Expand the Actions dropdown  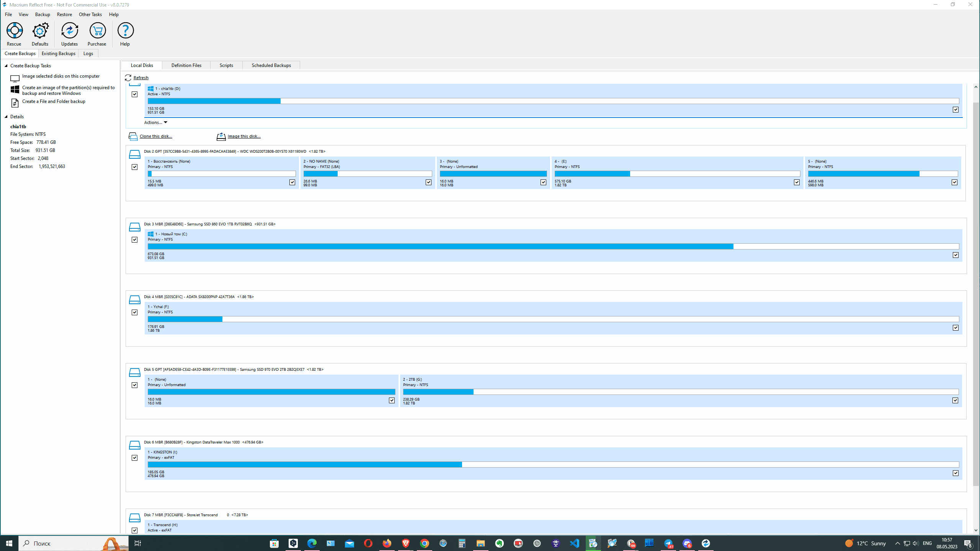(x=156, y=122)
